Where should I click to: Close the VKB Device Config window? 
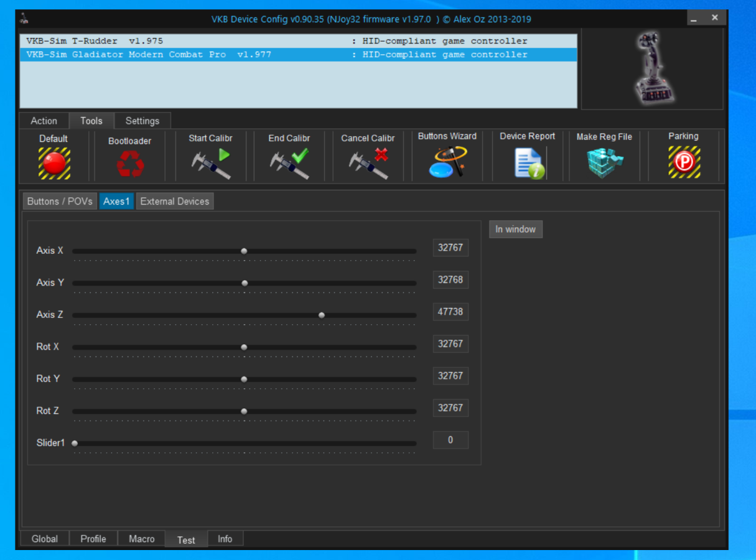pos(715,18)
